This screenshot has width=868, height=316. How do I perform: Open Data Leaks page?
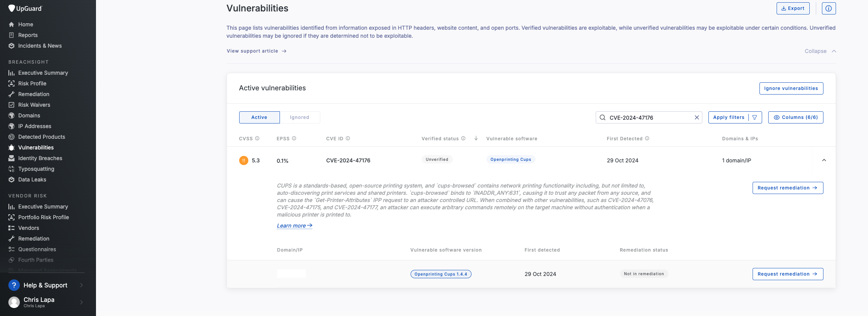coord(32,180)
